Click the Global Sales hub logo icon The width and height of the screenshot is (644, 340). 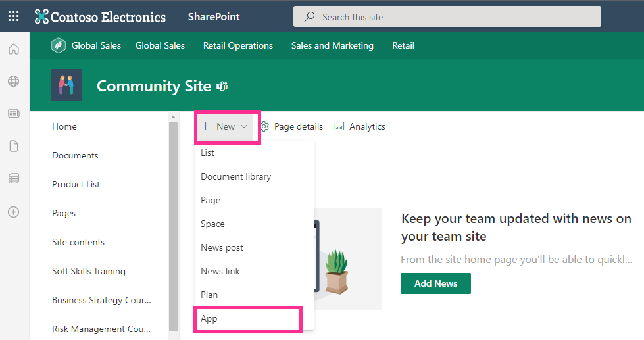pyautogui.click(x=59, y=45)
